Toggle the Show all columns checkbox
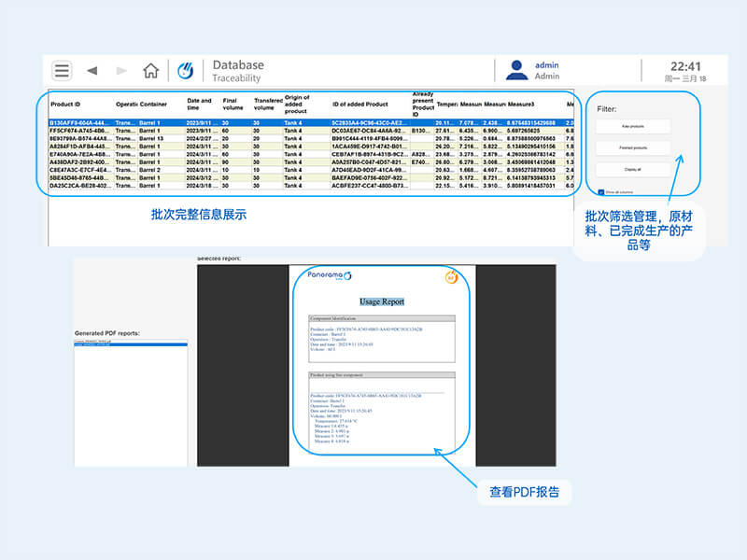 point(601,192)
